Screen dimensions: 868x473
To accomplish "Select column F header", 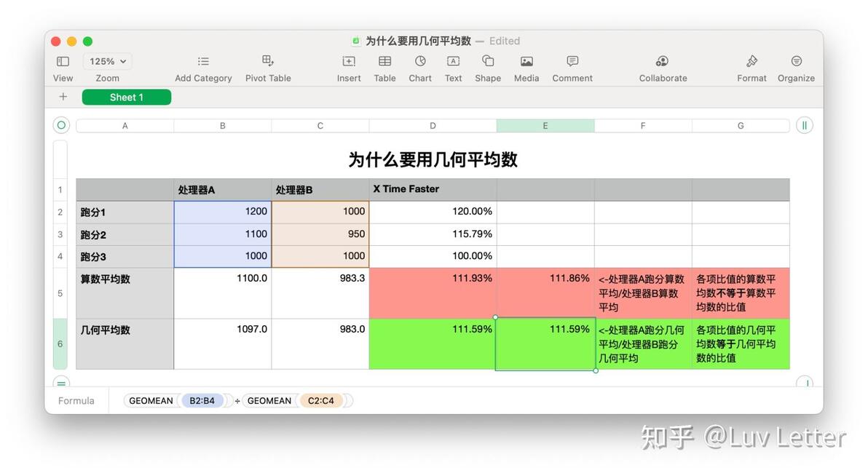I will pyautogui.click(x=643, y=126).
